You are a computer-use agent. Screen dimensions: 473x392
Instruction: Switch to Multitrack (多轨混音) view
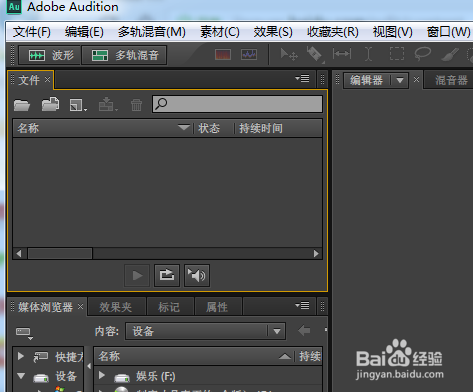tap(124, 55)
